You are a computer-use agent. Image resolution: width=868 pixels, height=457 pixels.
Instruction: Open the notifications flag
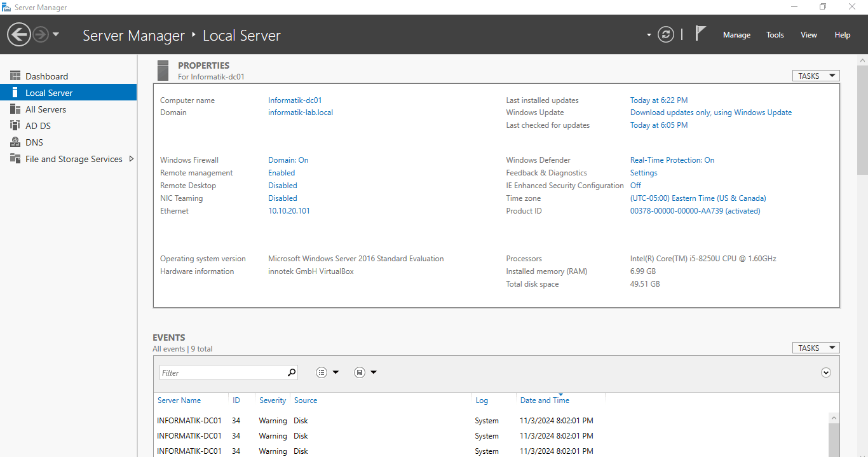point(700,34)
